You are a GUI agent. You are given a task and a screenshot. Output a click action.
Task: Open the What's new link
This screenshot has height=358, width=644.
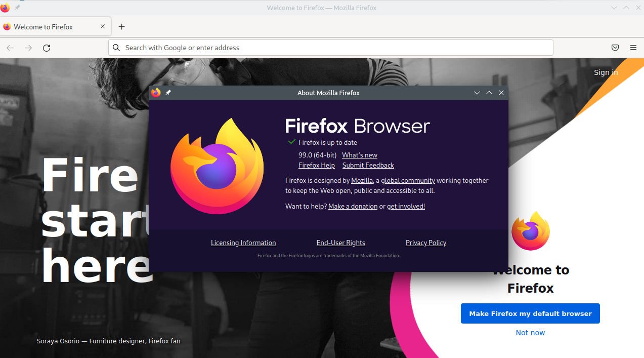(x=360, y=155)
